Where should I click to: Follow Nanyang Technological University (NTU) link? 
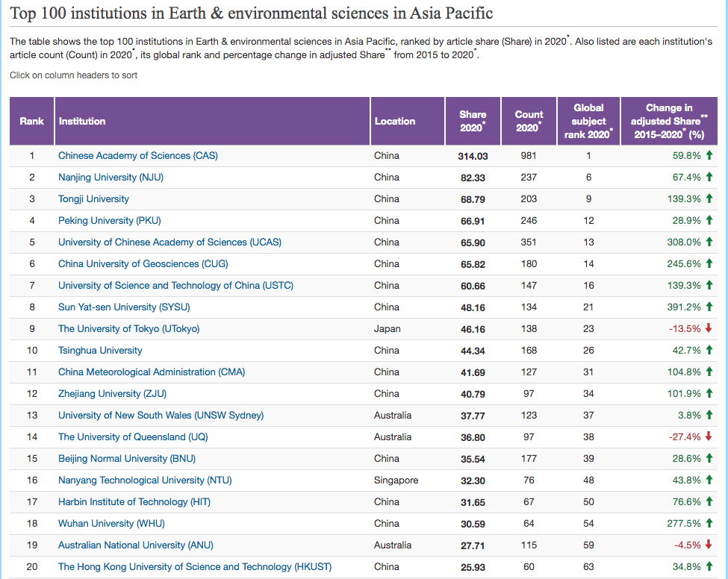coord(145,481)
